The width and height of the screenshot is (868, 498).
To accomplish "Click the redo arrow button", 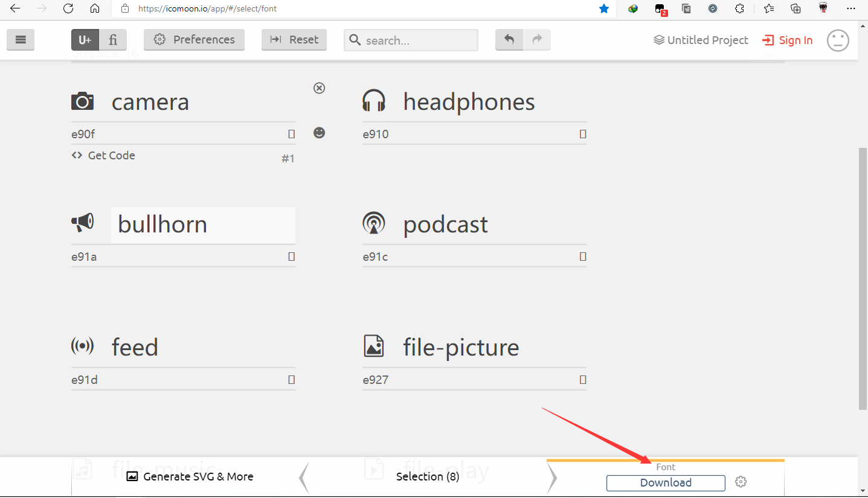I will pyautogui.click(x=537, y=40).
